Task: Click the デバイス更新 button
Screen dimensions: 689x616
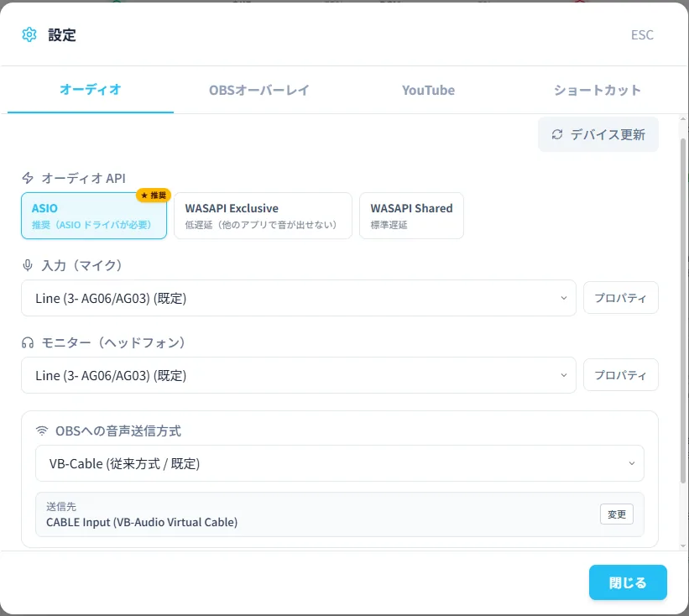Action: pos(598,134)
